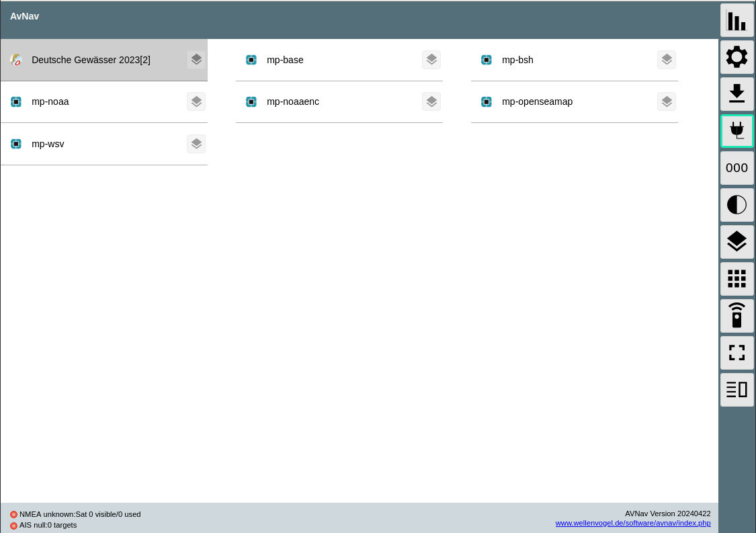The height and width of the screenshot is (533, 756).
Task: Open the downloads page arrow icon
Action: coord(737,94)
